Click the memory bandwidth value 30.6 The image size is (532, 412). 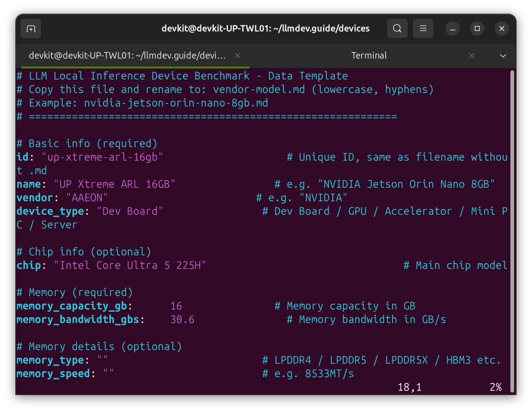pos(182,319)
